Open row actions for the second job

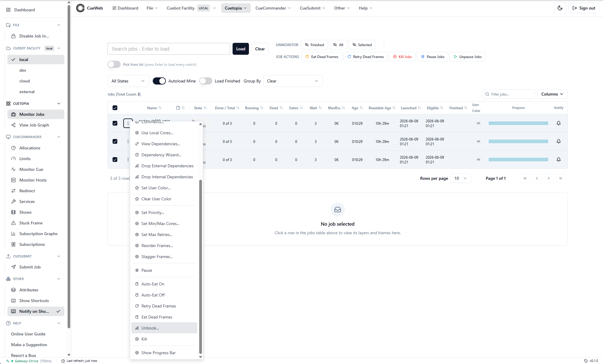pyautogui.click(x=128, y=141)
